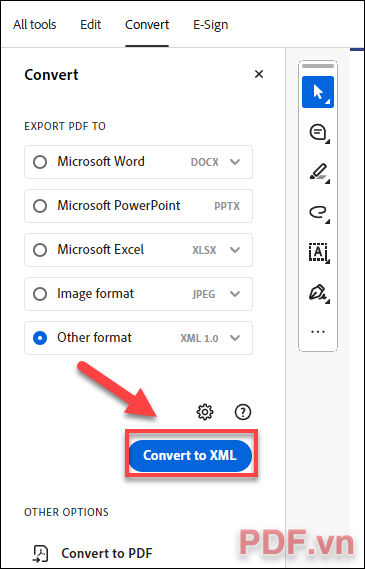
Task: Open the fill and sign pen tool
Action: pos(318,293)
